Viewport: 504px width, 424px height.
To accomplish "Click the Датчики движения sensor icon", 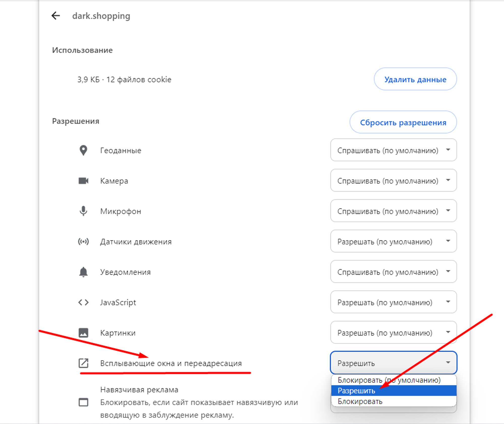I will click(x=83, y=241).
